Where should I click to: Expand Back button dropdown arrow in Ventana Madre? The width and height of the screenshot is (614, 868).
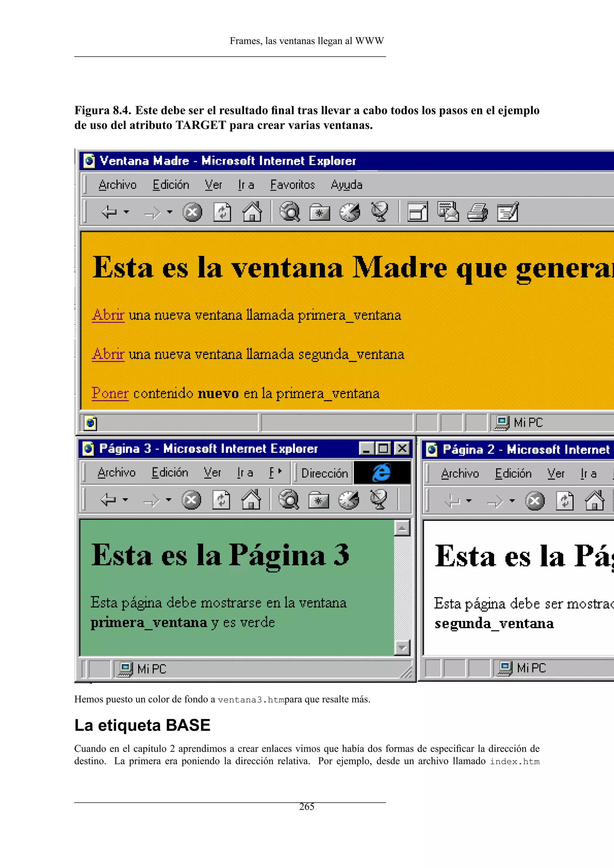coord(126,212)
